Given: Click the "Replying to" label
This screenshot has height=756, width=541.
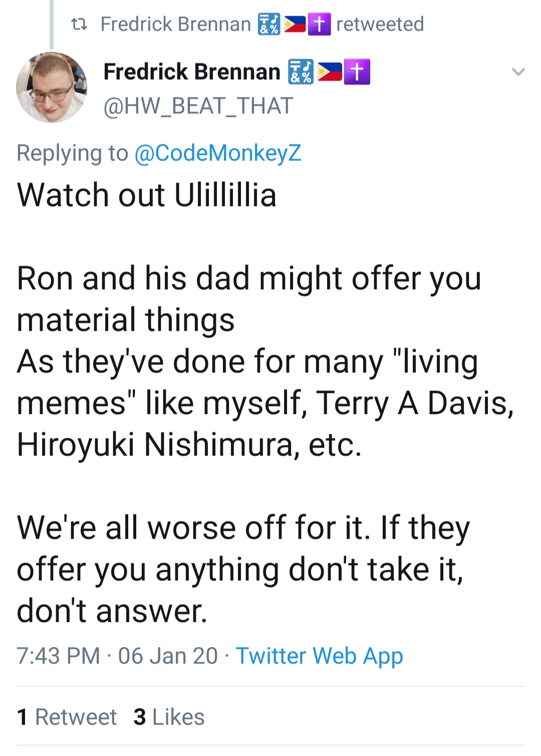Looking at the screenshot, I should coord(73,153).
